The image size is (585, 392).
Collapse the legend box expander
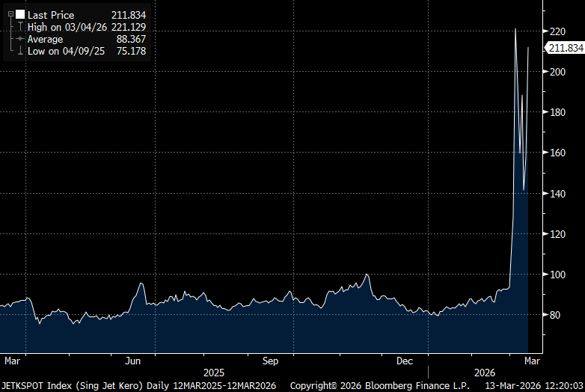click(10, 14)
